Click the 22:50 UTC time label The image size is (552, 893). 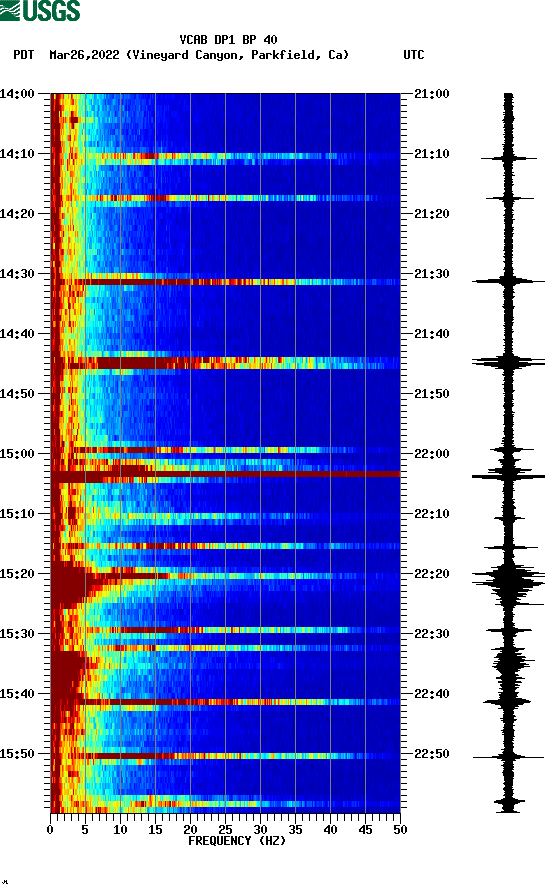432,753
